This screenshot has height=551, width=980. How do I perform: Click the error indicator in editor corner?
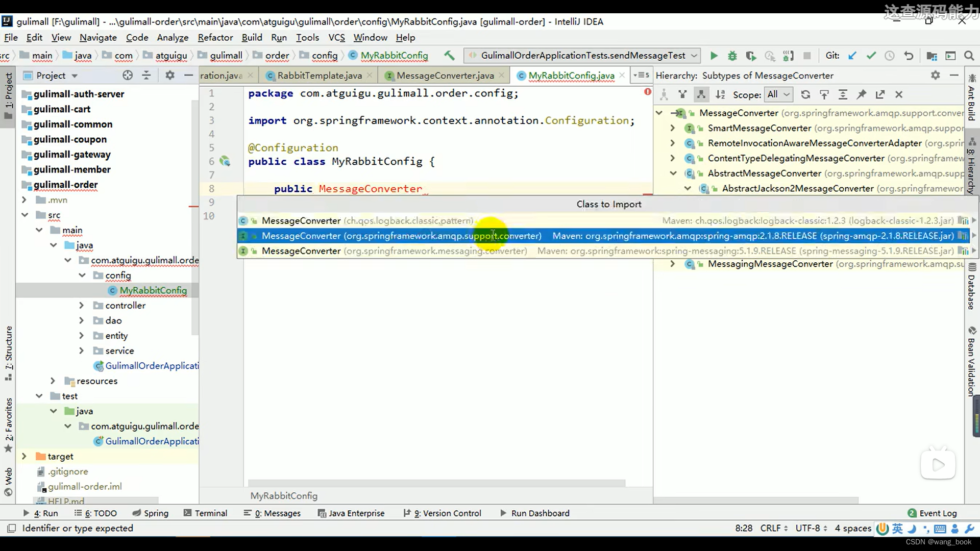(x=647, y=92)
